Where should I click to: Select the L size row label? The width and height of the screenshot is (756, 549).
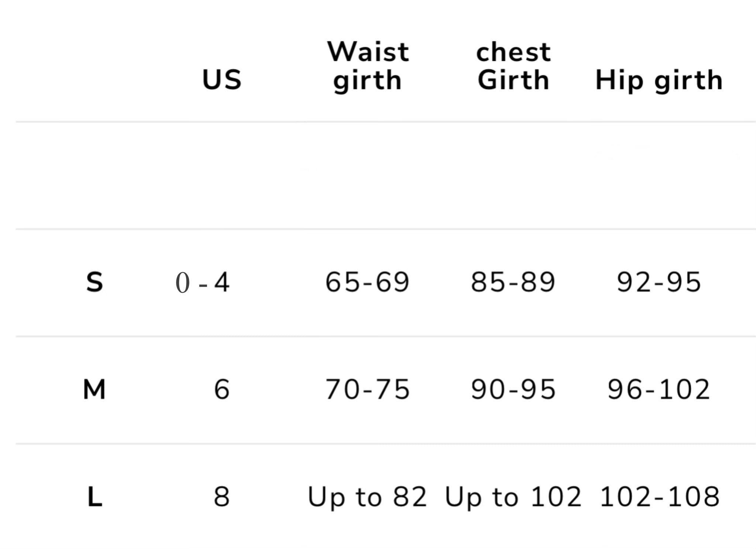(94, 497)
